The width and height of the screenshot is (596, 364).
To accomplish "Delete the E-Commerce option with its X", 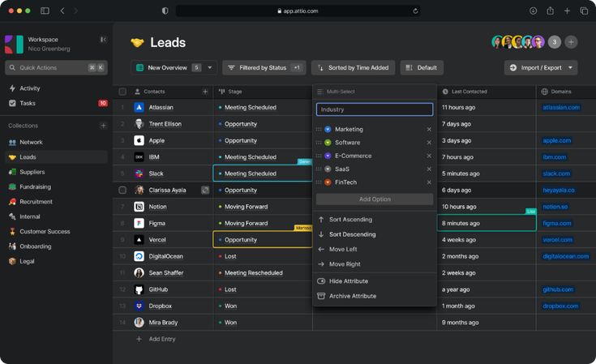I will [429, 156].
